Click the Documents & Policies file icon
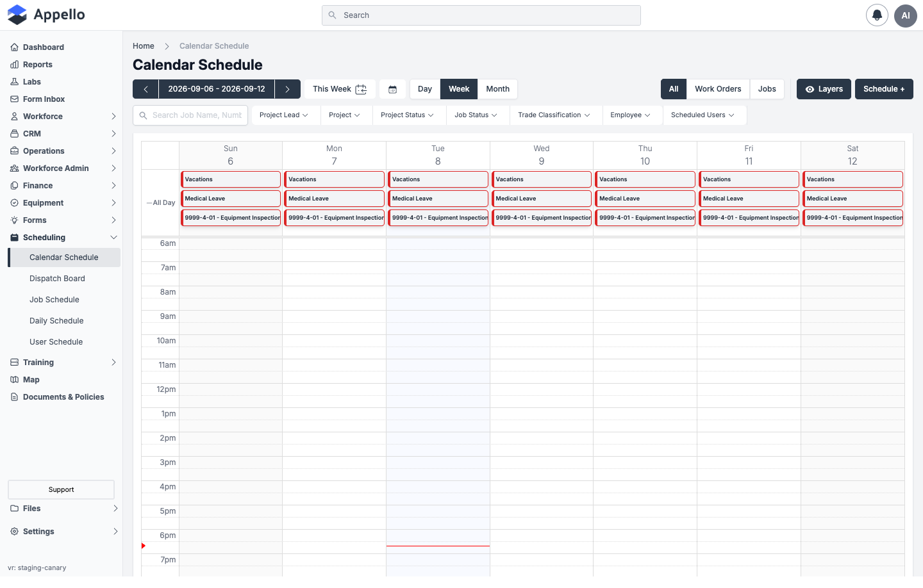 15,397
